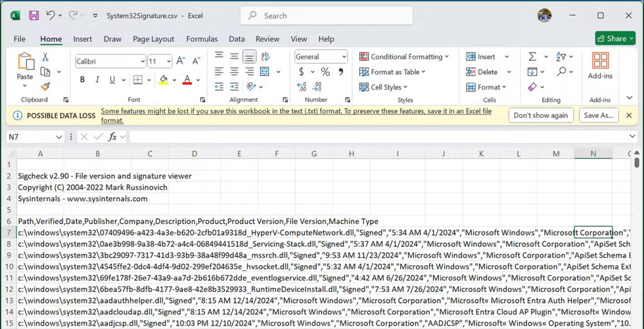Image resolution: width=644 pixels, height=329 pixels.
Task: Click Insert Function fx icon
Action: point(112,137)
